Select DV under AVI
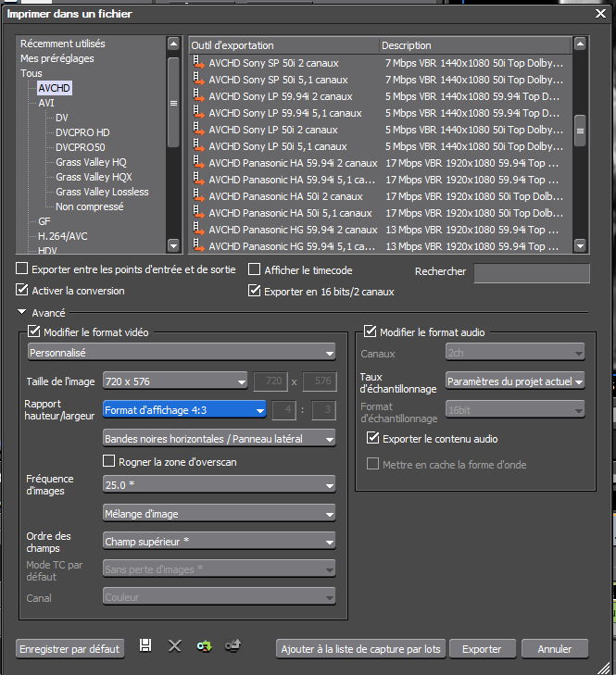The image size is (616, 675). point(62,118)
